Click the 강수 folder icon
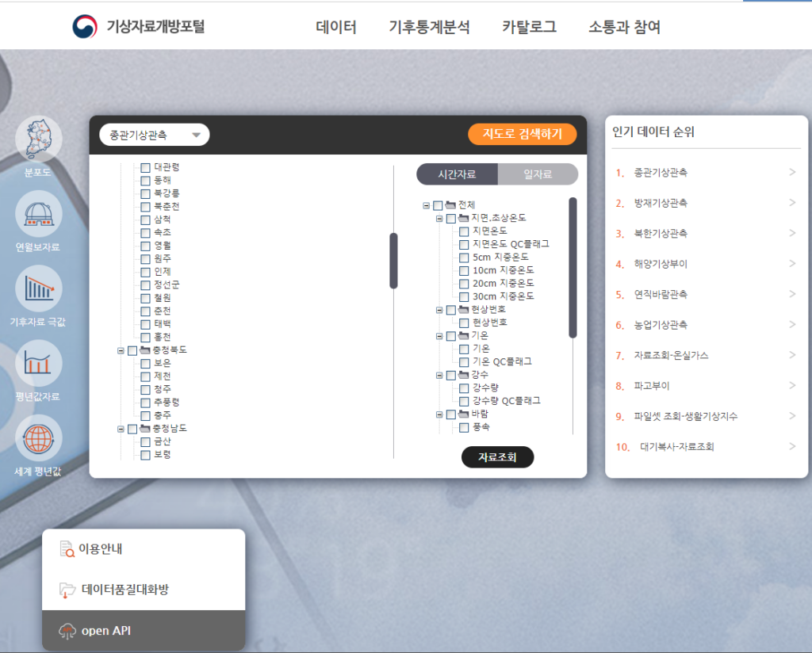 pos(463,375)
